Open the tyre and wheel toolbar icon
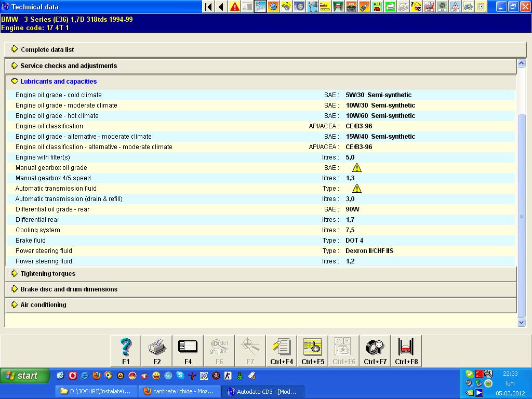The image size is (532, 399). (299, 7)
